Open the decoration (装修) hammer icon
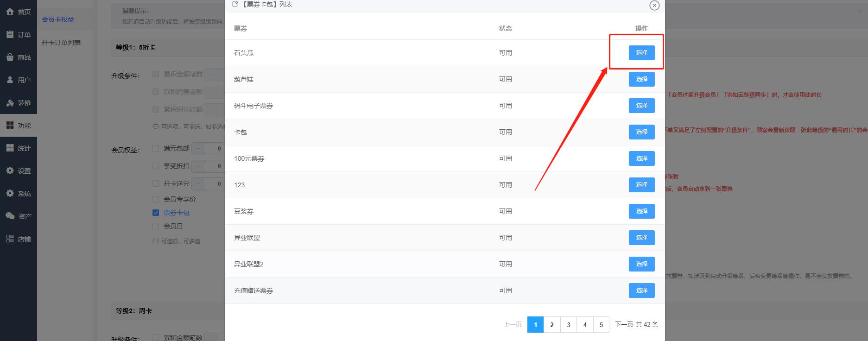Screen dimensions: 868x341 coord(10,102)
